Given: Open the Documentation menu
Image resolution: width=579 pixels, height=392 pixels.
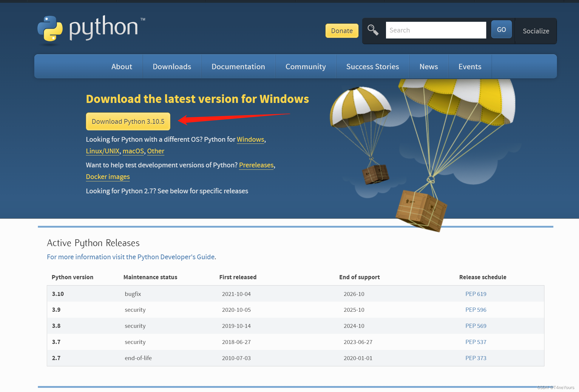Looking at the screenshot, I should [238, 67].
